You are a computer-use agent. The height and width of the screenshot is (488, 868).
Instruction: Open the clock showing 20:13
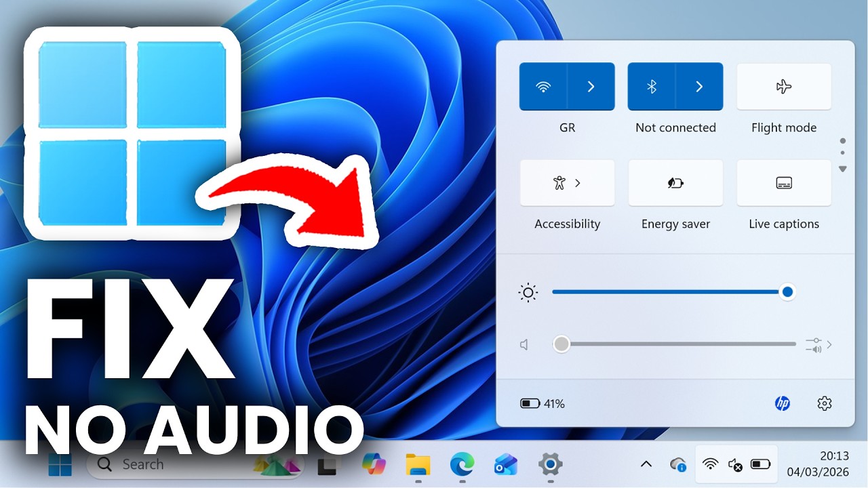click(x=818, y=464)
